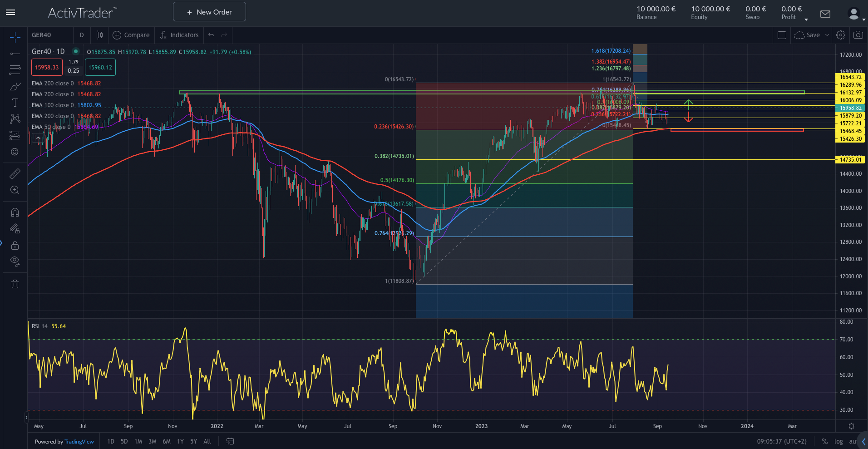Select the brush drawing tool
868x449 pixels.
[15, 86]
